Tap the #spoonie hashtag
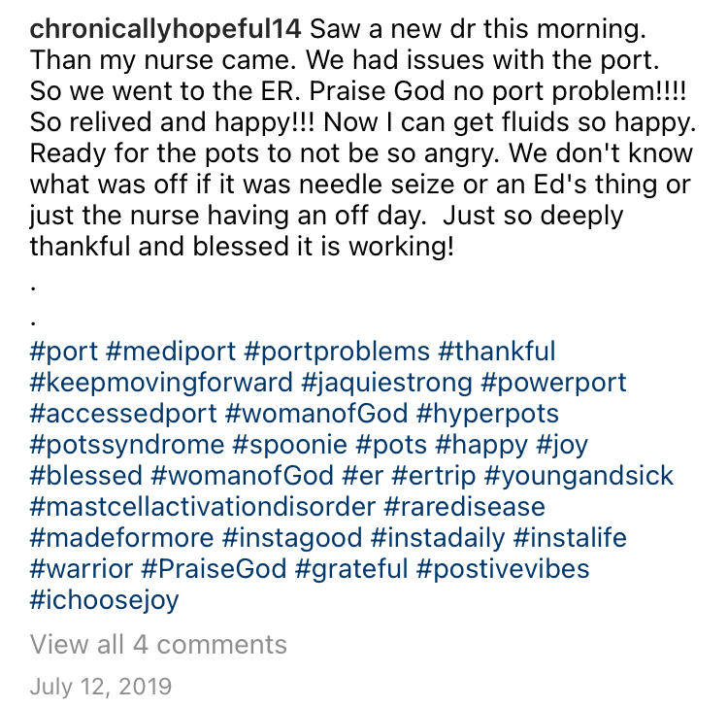This screenshot has width=728, height=707. point(289,444)
